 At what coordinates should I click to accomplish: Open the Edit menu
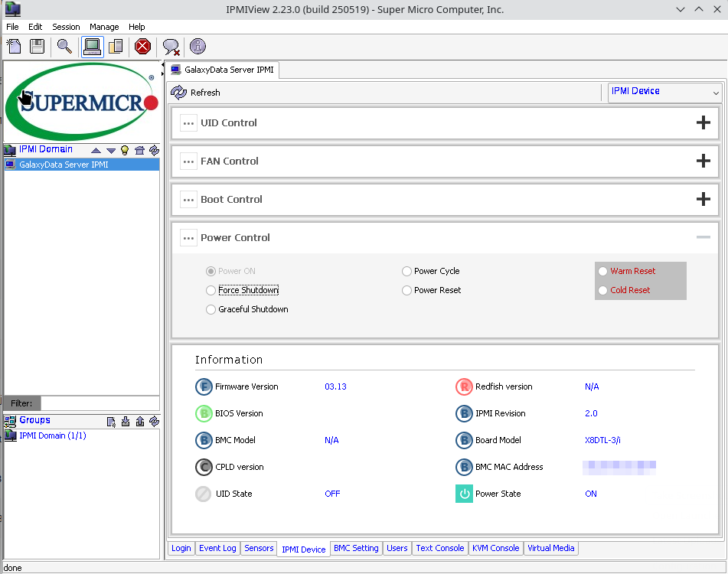[34, 27]
